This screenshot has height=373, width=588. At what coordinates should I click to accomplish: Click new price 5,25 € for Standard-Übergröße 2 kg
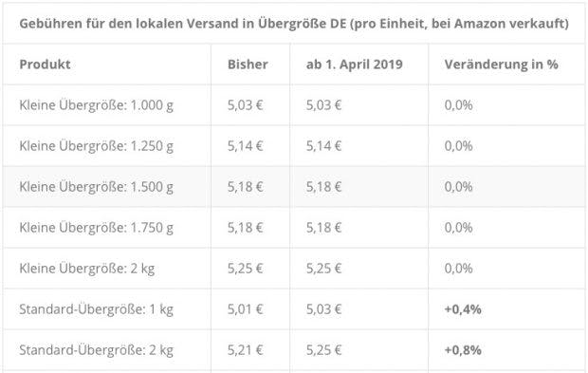(324, 350)
